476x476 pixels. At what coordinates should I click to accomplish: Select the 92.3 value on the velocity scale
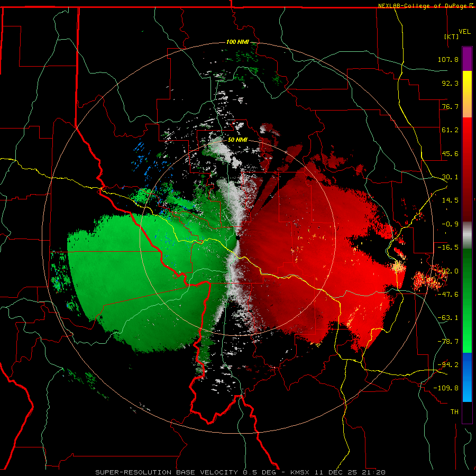450,83
